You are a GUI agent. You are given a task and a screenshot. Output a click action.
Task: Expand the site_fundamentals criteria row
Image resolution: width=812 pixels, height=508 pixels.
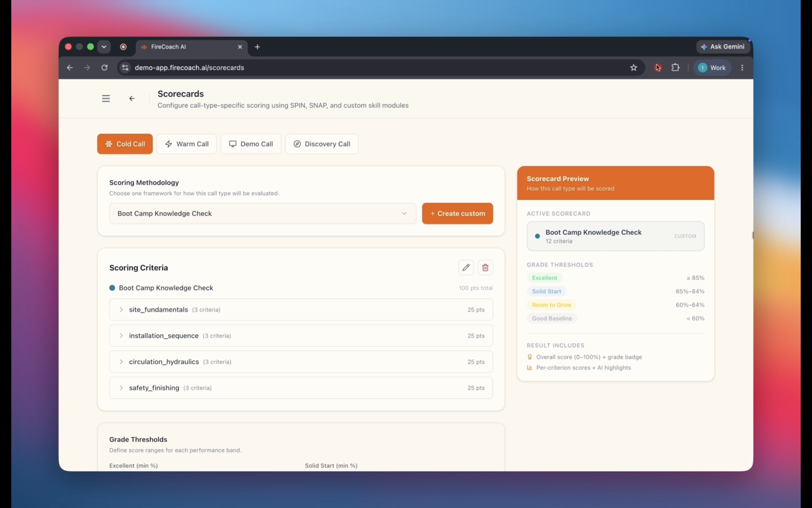pyautogui.click(x=301, y=309)
